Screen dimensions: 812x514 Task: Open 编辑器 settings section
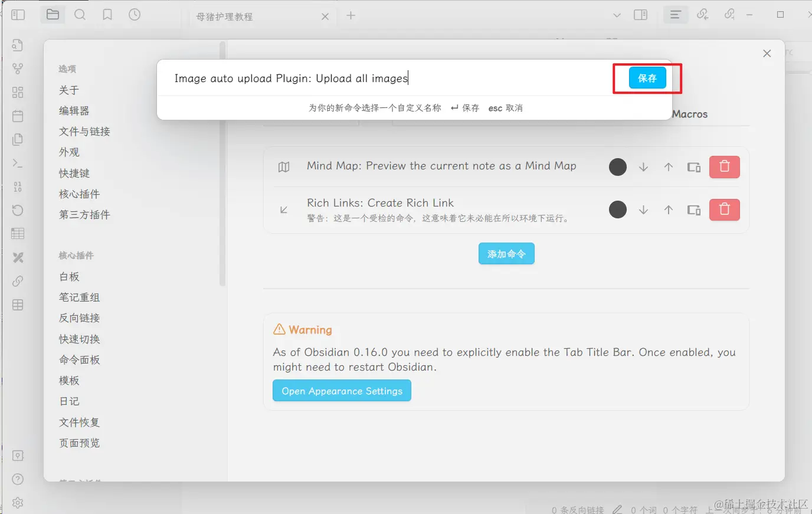[74, 111]
